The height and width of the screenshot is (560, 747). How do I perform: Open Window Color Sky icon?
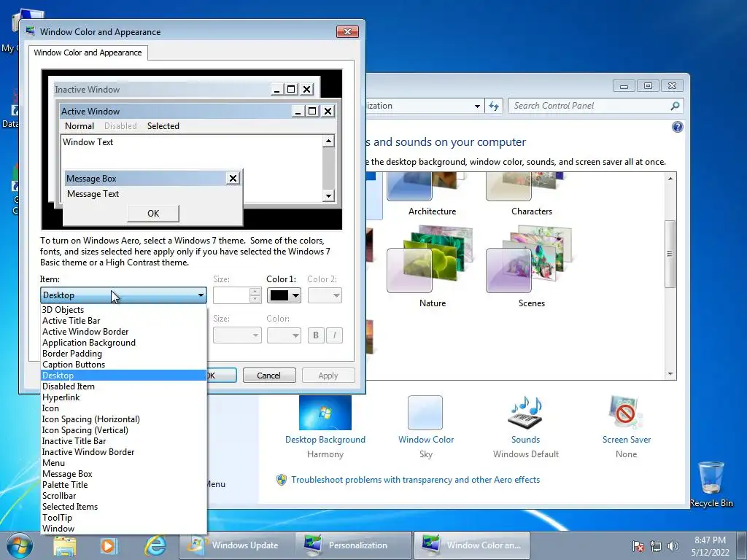425,413
